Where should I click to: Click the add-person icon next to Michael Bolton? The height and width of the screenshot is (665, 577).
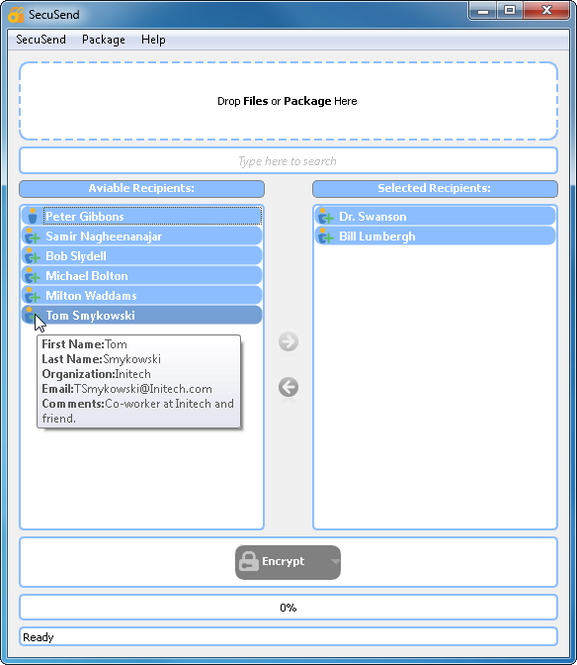(32, 276)
